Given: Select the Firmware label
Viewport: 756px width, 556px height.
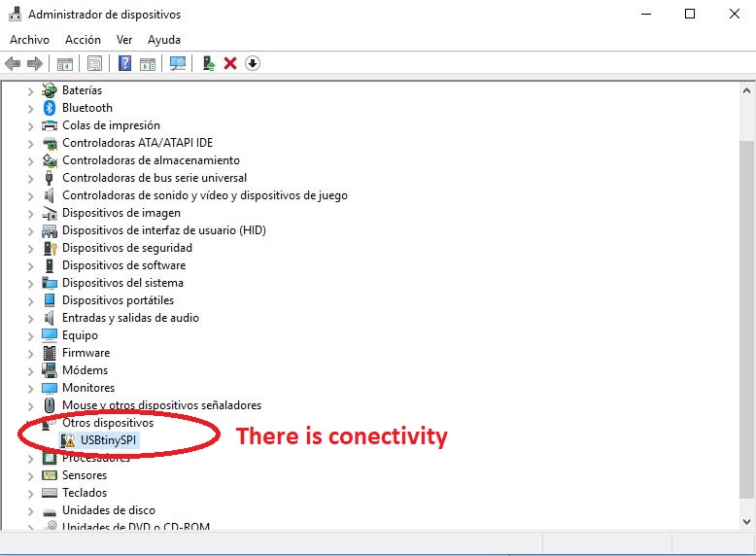Looking at the screenshot, I should (x=86, y=353).
